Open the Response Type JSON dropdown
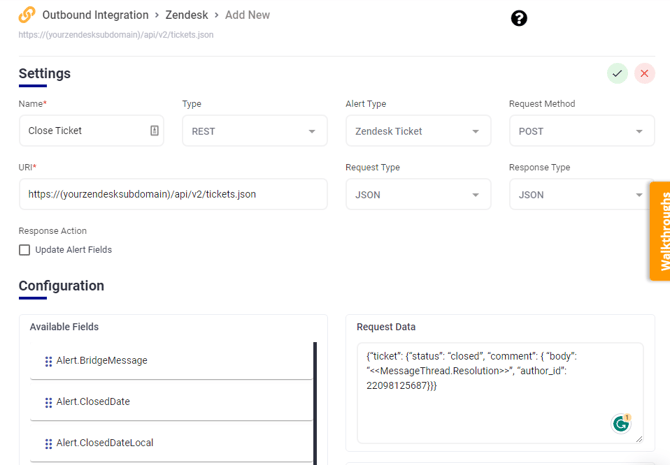670x465 pixels. click(x=579, y=195)
